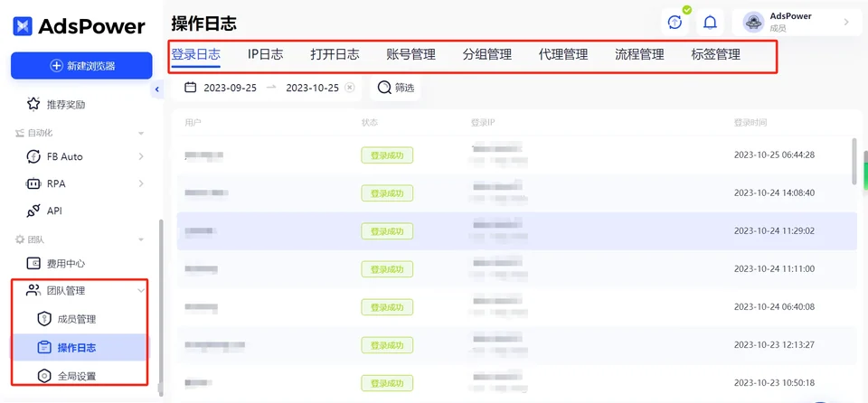This screenshot has width=868, height=403.
Task: Switch to the 登录日志 tab
Action: 196,54
